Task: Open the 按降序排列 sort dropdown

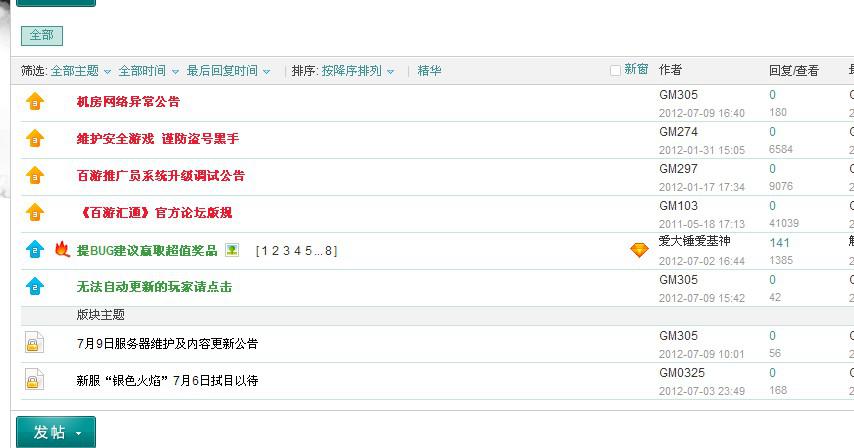Action: point(357,71)
